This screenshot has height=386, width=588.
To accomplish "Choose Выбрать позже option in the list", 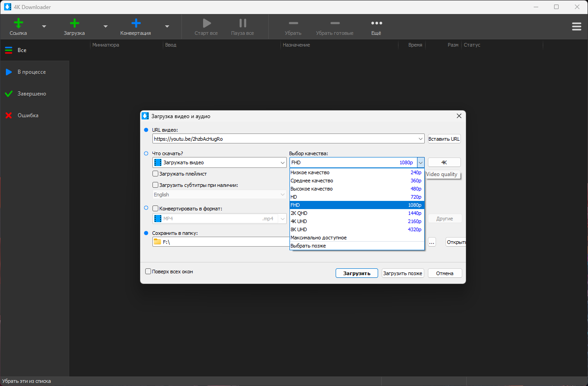I will tap(357, 246).
